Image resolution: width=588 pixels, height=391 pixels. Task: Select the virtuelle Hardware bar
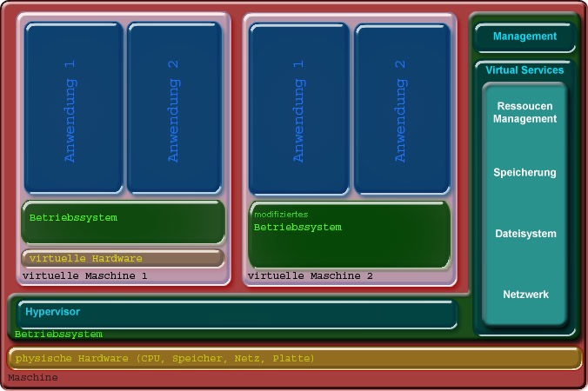(x=123, y=258)
